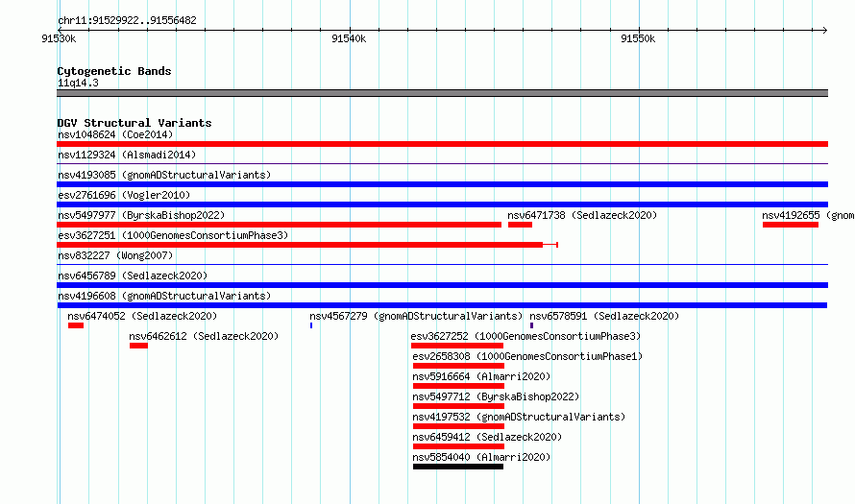
Task: Open the esv2761696 (Vogler2010) label
Action: pos(124,195)
